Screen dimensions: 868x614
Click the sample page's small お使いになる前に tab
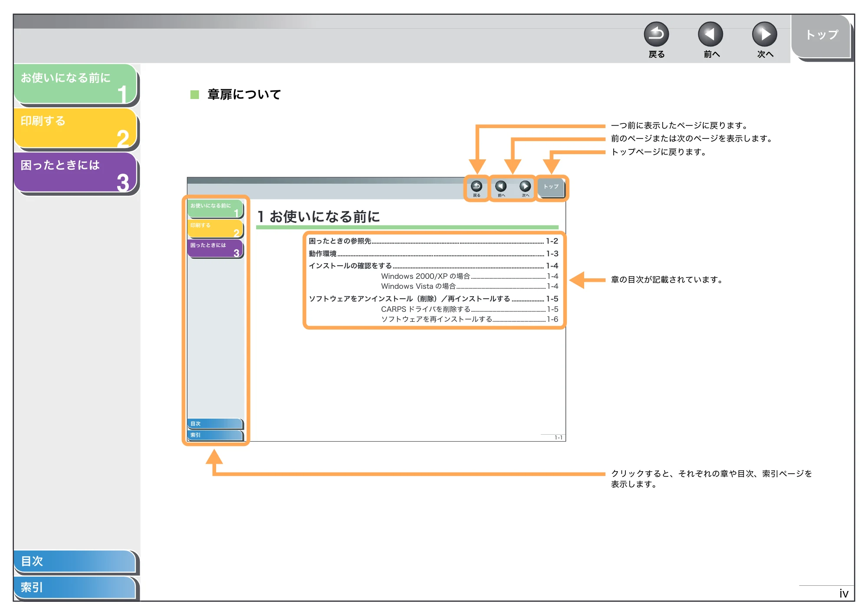[x=215, y=208]
